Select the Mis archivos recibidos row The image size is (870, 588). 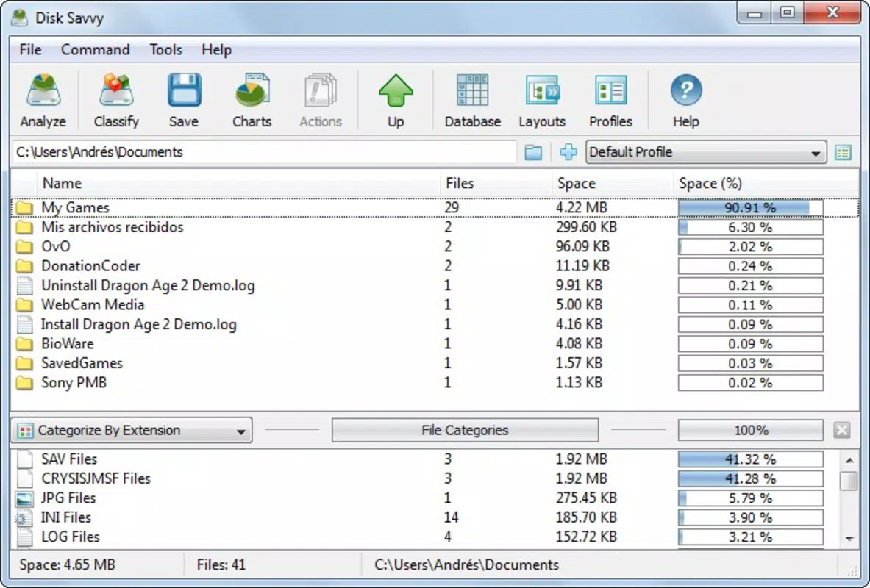[435, 227]
